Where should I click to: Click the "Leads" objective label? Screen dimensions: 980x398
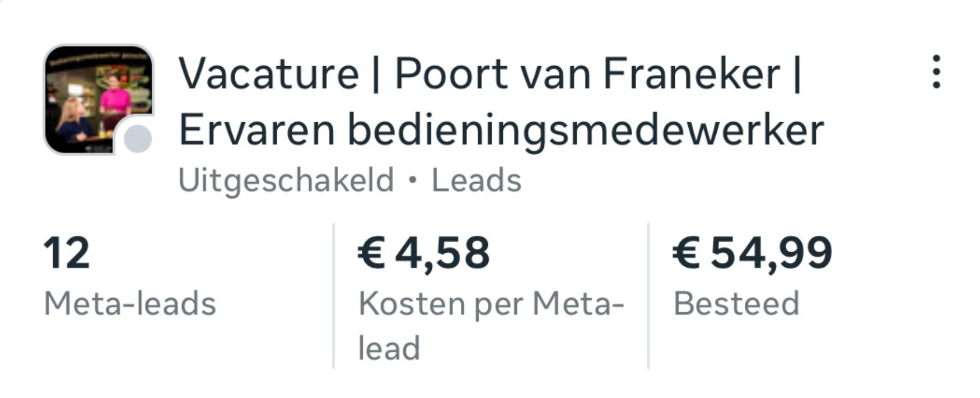(476, 181)
